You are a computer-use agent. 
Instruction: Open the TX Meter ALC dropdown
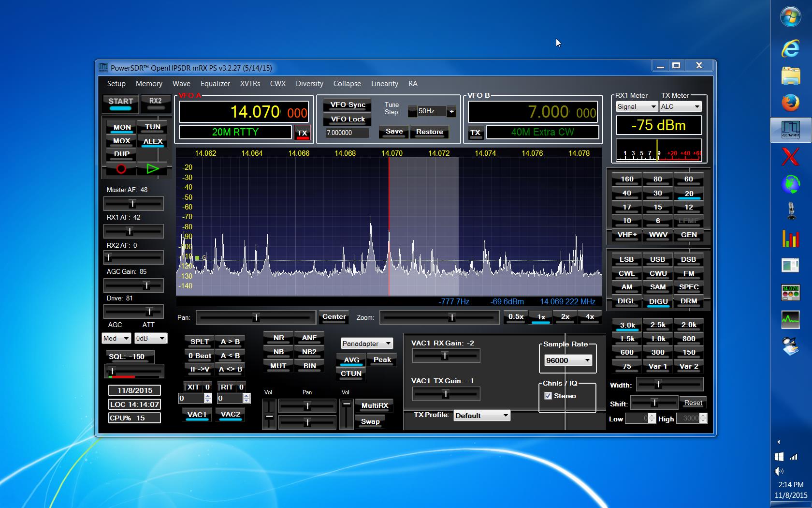[x=681, y=106]
